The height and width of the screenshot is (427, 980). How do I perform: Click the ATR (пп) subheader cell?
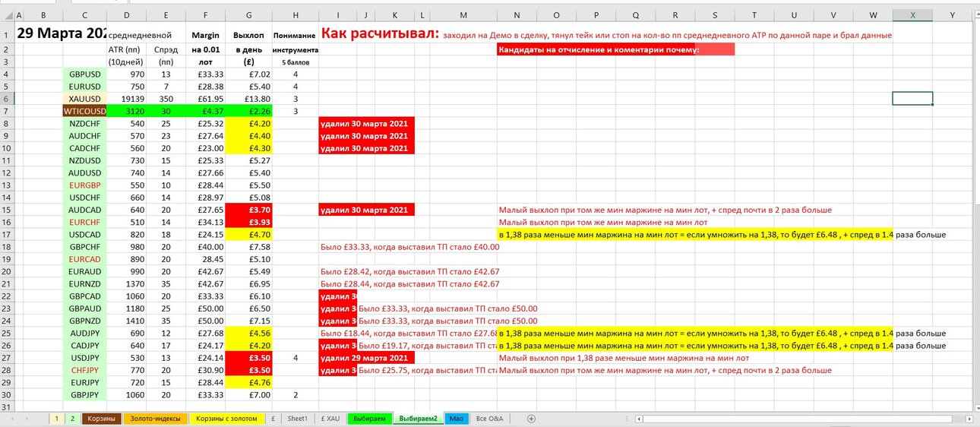(126, 49)
